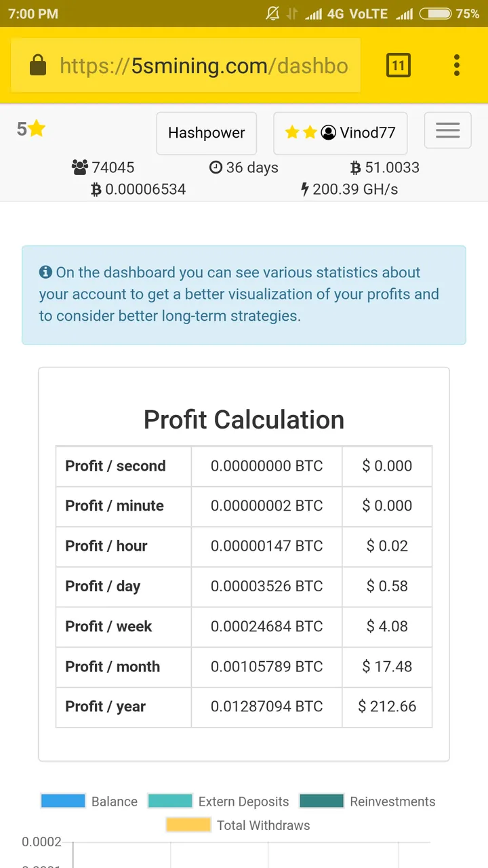The width and height of the screenshot is (488, 868).
Task: Toggle the Extern Deposits legend series
Action: 218,801
